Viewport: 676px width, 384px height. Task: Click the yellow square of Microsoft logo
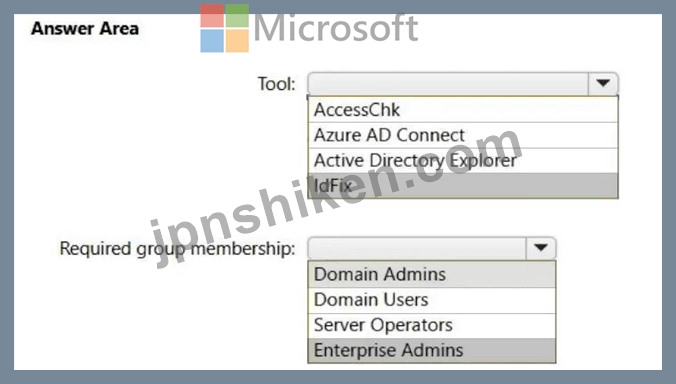pos(237,41)
